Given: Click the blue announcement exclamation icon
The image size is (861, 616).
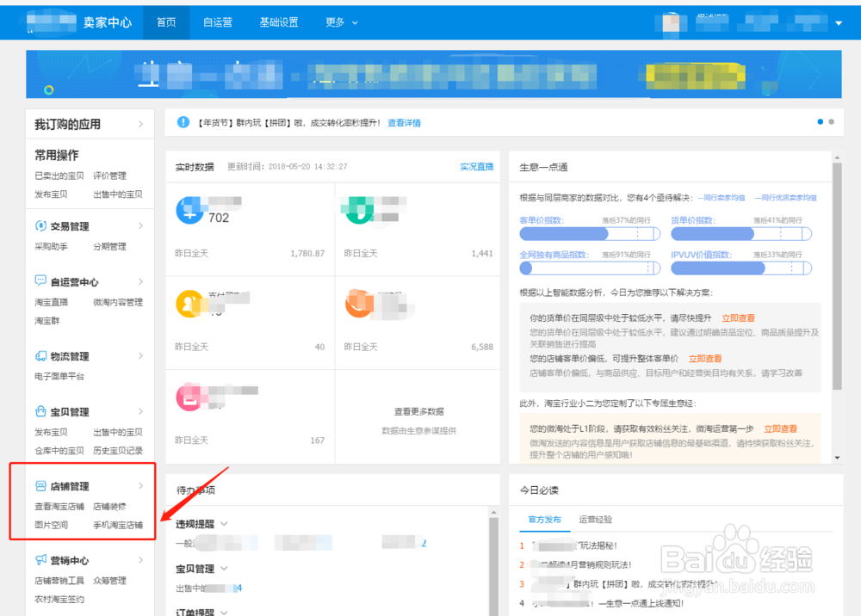Looking at the screenshot, I should (x=183, y=121).
